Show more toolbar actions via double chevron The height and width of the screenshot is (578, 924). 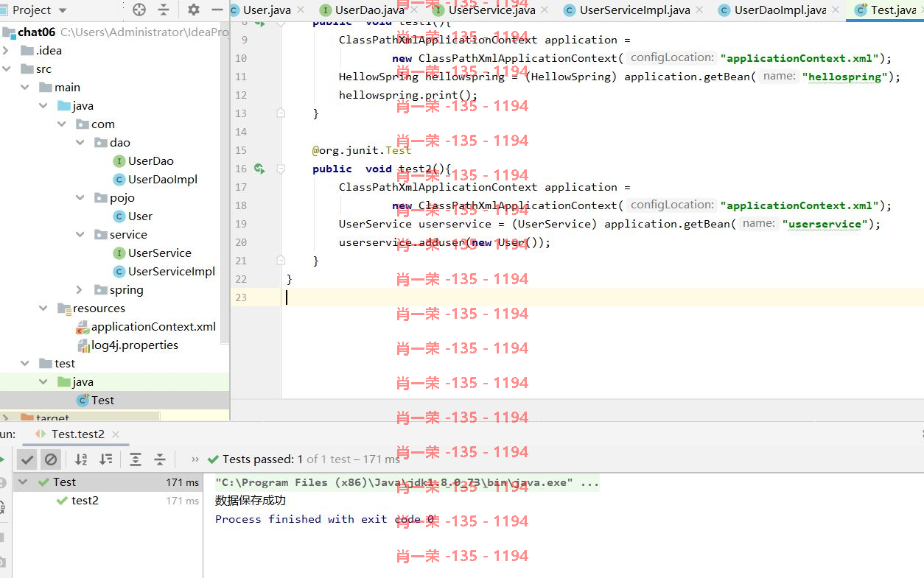click(195, 459)
